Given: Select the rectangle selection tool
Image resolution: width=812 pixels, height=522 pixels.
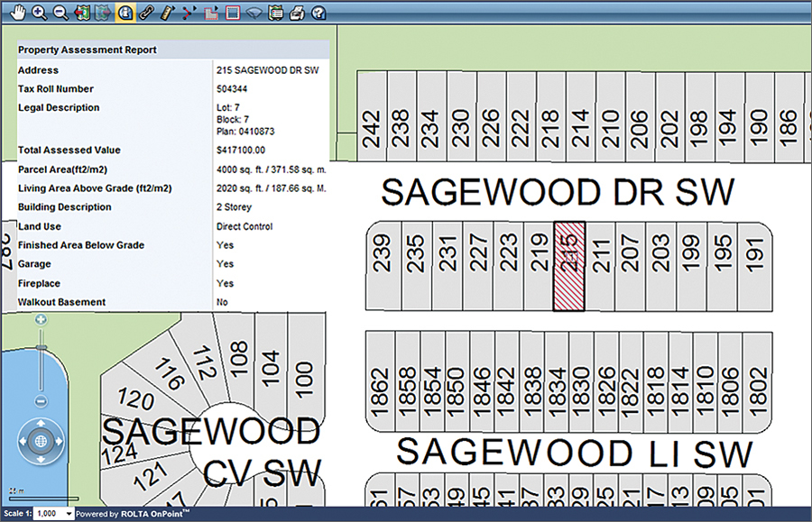Looking at the screenshot, I should click(x=233, y=13).
